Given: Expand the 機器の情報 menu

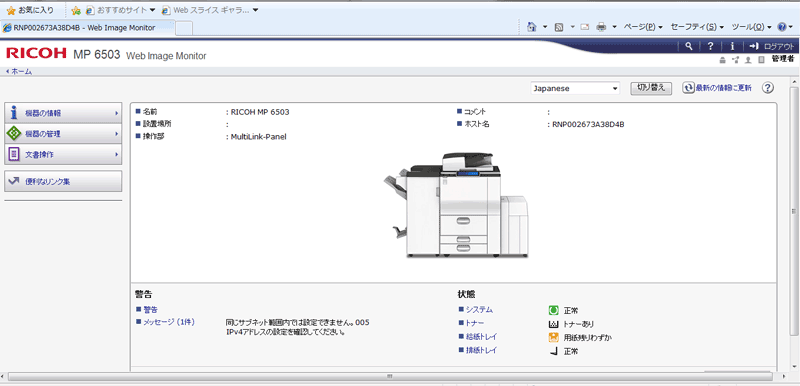Looking at the screenshot, I should (x=63, y=113).
